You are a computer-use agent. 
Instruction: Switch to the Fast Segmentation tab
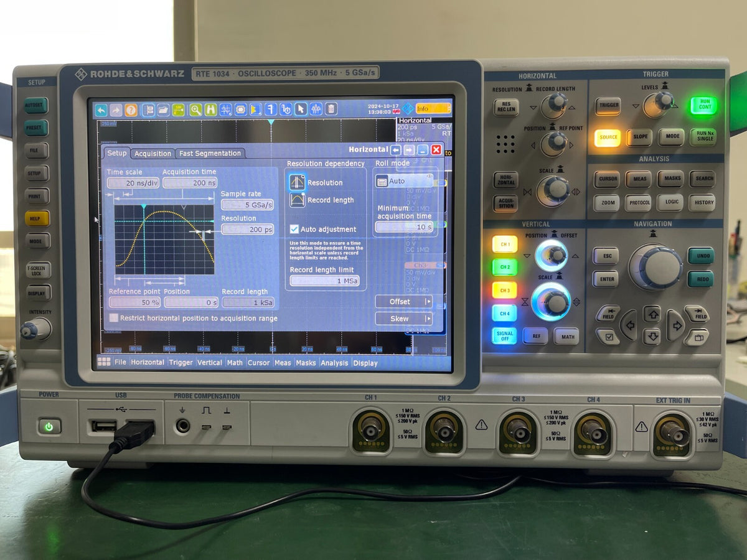coord(210,154)
